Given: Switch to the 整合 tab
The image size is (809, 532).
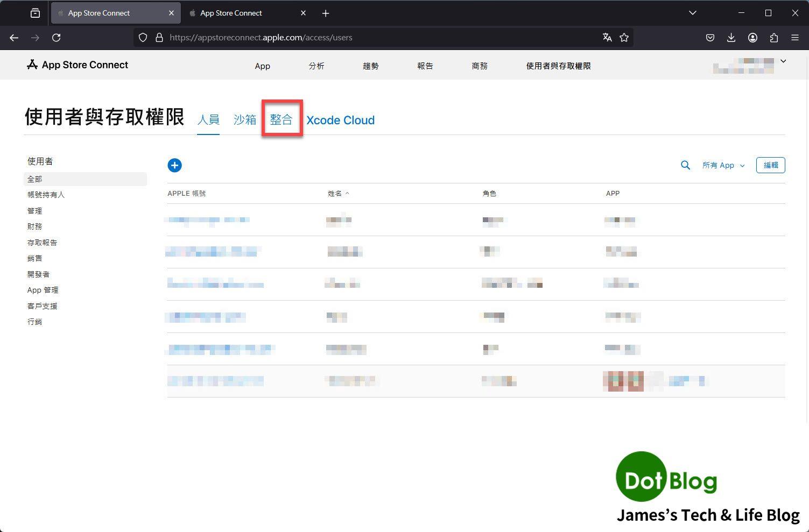Looking at the screenshot, I should tap(281, 119).
